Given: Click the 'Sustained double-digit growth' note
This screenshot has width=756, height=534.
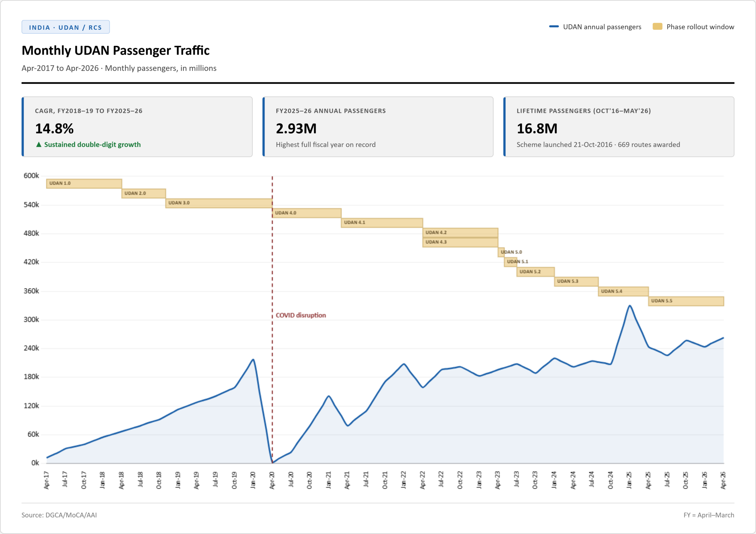Looking at the screenshot, I should point(92,145).
